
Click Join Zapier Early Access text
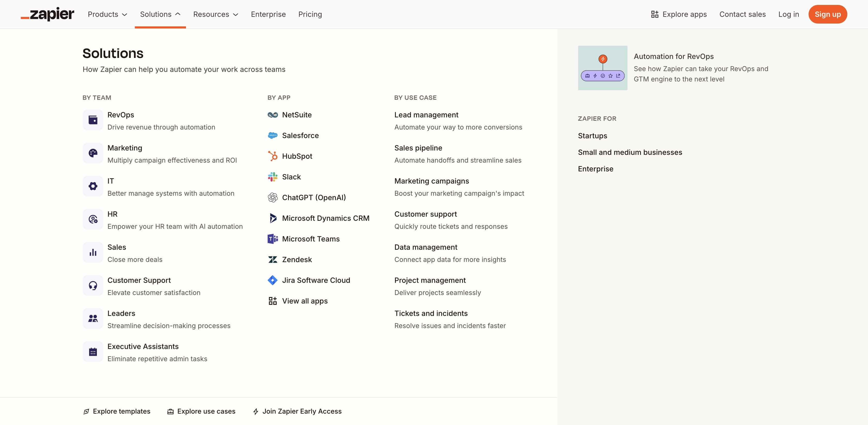302,411
